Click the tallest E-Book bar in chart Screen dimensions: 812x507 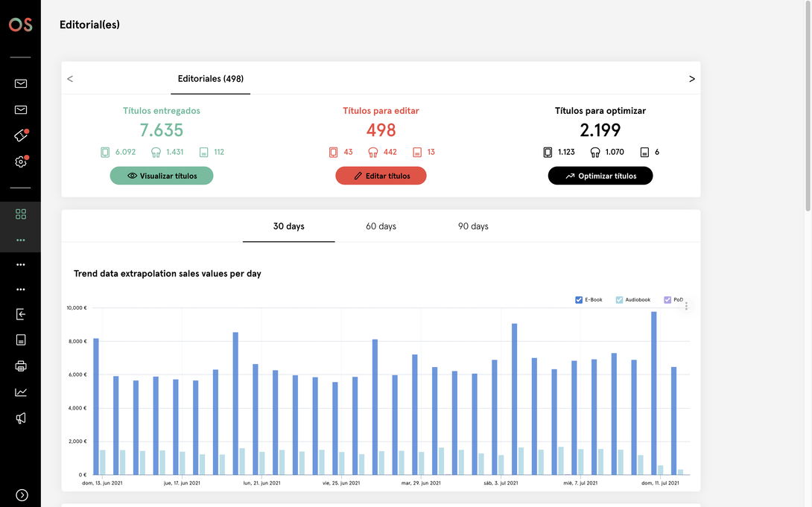(654, 393)
